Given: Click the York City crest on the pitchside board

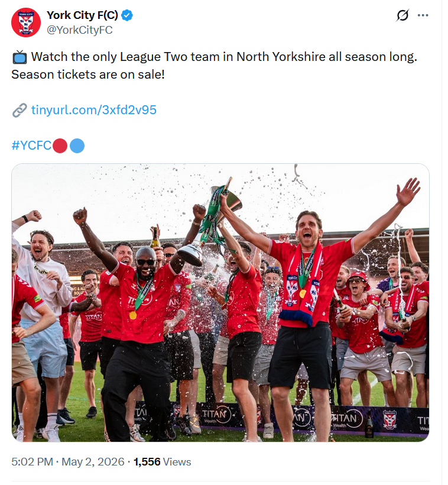Looking at the screenshot, I should click(389, 420).
